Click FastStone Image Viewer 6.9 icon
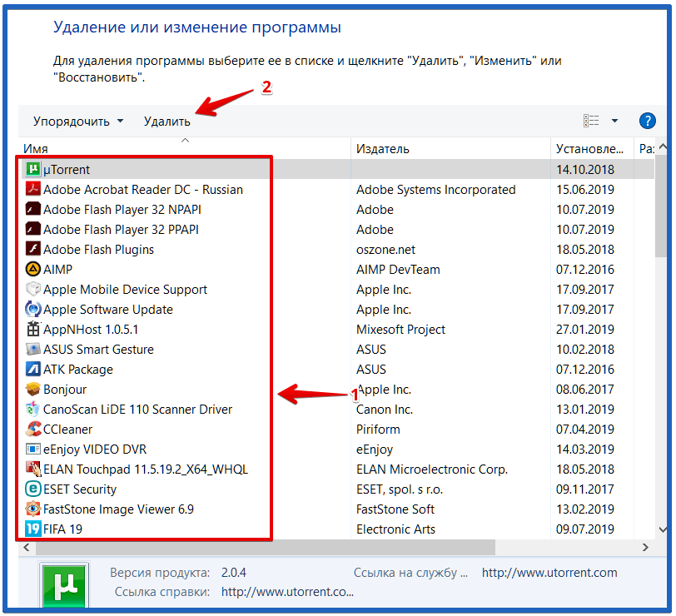This screenshot has height=616, width=676. coord(33,509)
